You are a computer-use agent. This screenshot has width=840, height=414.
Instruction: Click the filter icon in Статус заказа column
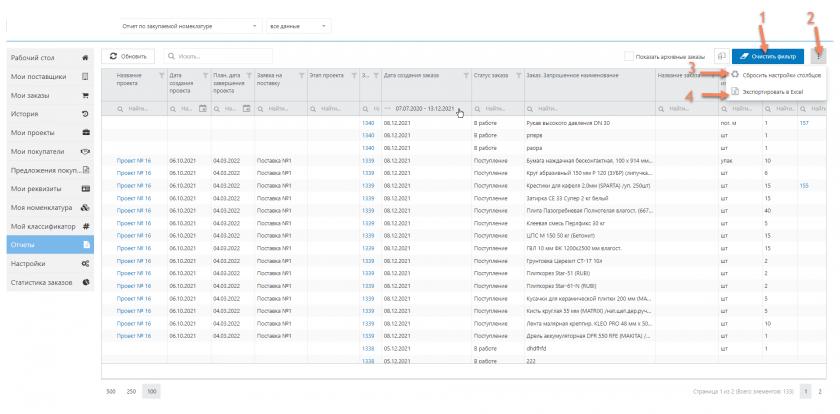[518, 76]
